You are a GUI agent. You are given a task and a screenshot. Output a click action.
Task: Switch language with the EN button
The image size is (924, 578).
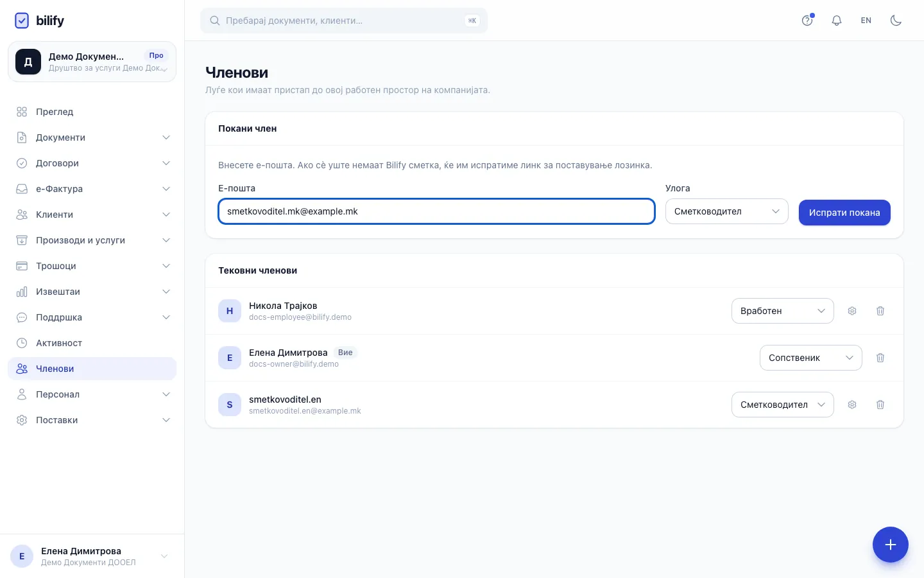pos(866,21)
